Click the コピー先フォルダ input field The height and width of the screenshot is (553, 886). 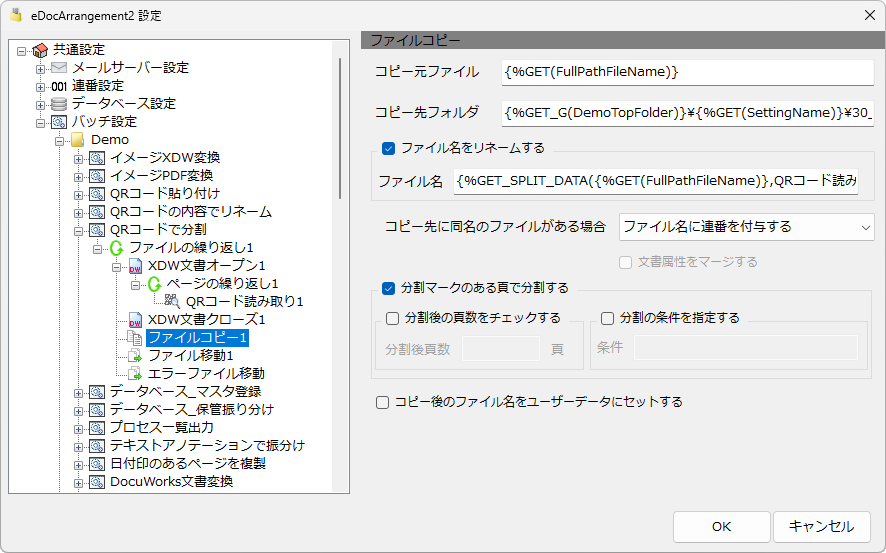688,113
